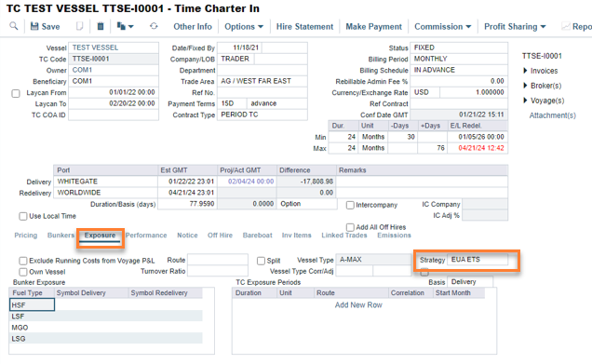Select the Exposure tab
The height and width of the screenshot is (364, 592).
(x=100, y=236)
